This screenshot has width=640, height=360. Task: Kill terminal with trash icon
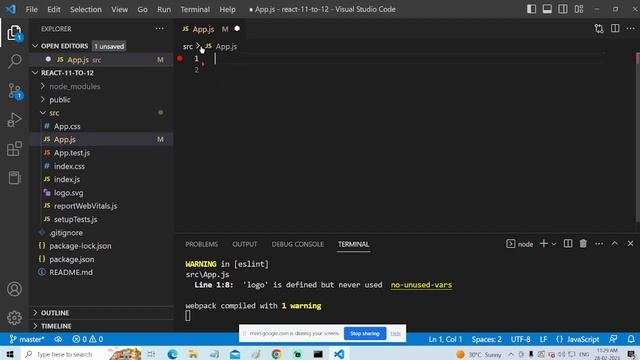coord(583,244)
